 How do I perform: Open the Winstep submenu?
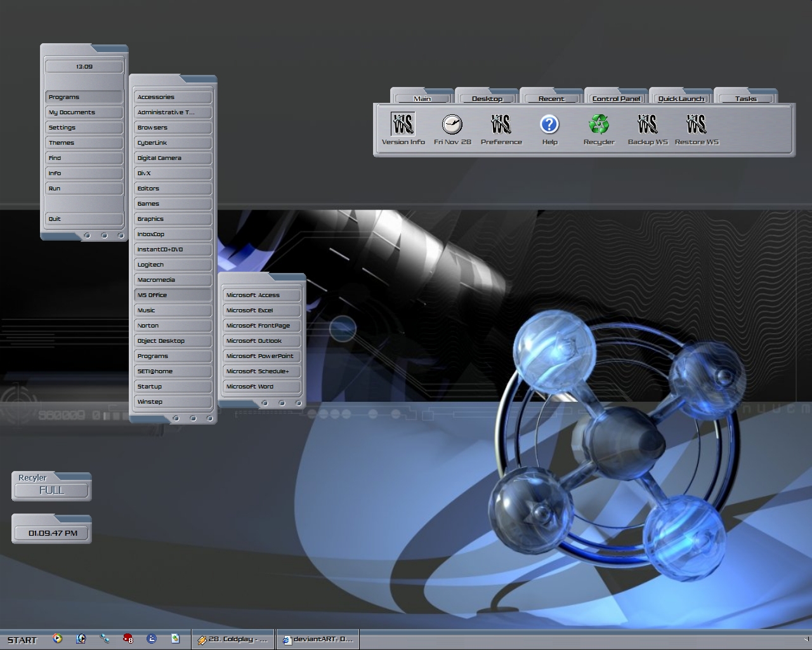click(173, 402)
